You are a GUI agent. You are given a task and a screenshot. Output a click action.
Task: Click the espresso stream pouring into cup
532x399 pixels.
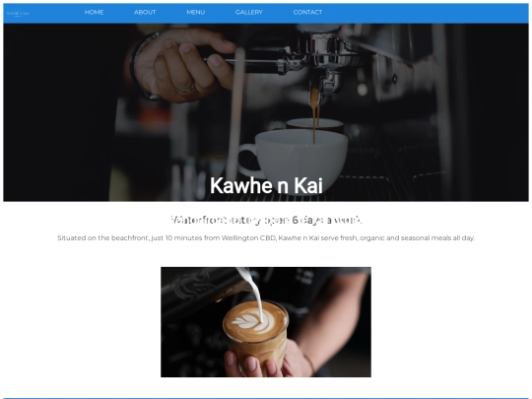tap(315, 115)
